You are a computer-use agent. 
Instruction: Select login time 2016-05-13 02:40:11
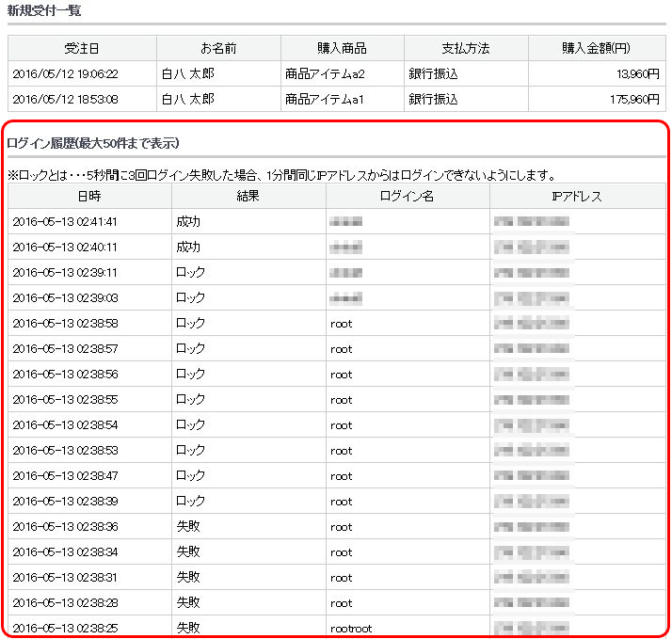click(x=65, y=248)
